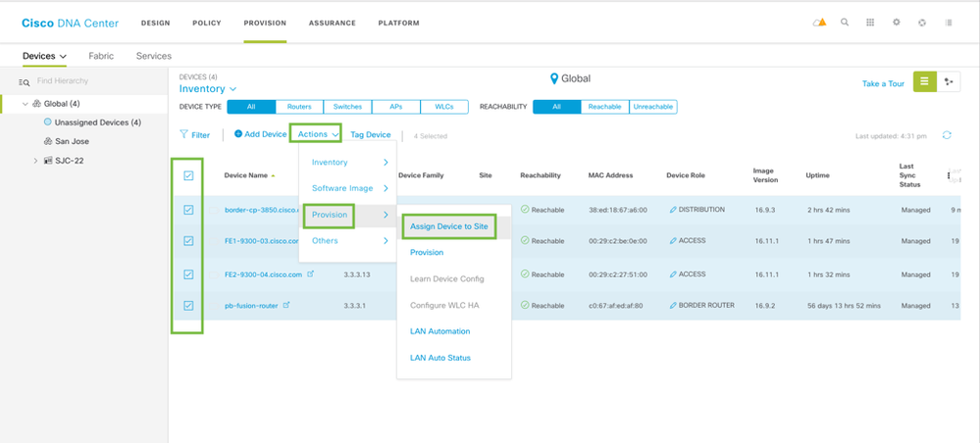
Task: Open the Devices dropdown in sub-navigation
Action: pos(45,56)
